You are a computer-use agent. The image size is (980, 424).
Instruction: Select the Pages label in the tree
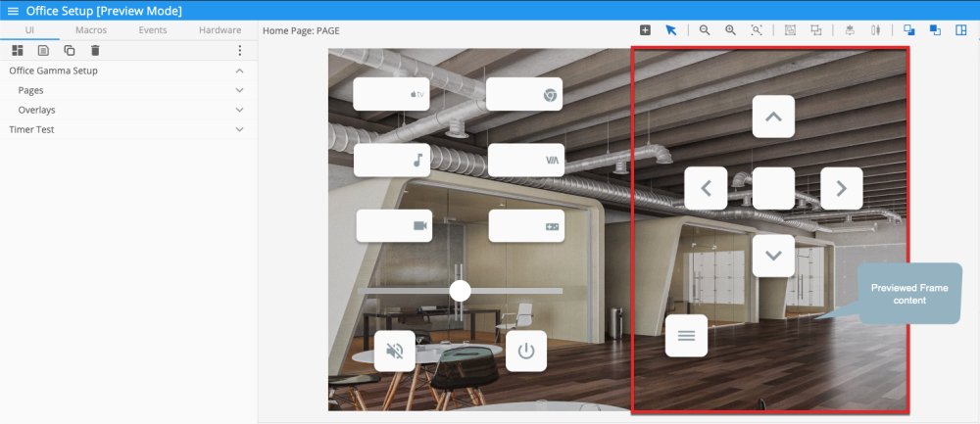[30, 90]
